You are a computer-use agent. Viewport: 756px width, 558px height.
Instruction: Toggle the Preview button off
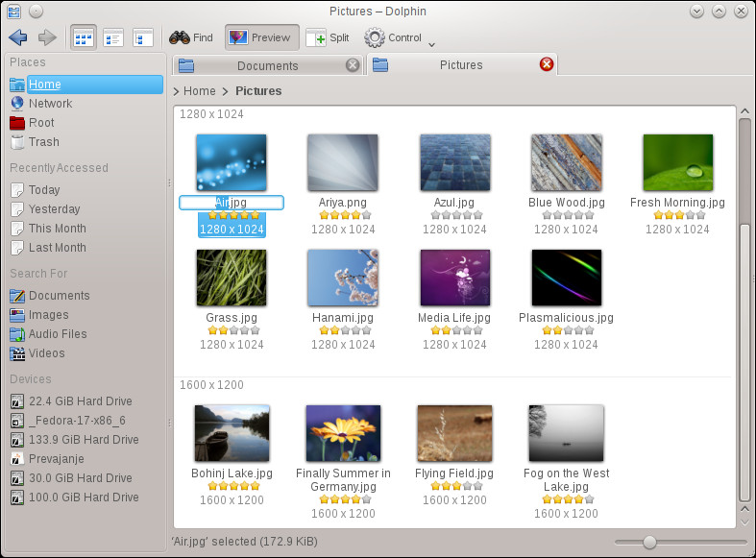[x=262, y=37]
